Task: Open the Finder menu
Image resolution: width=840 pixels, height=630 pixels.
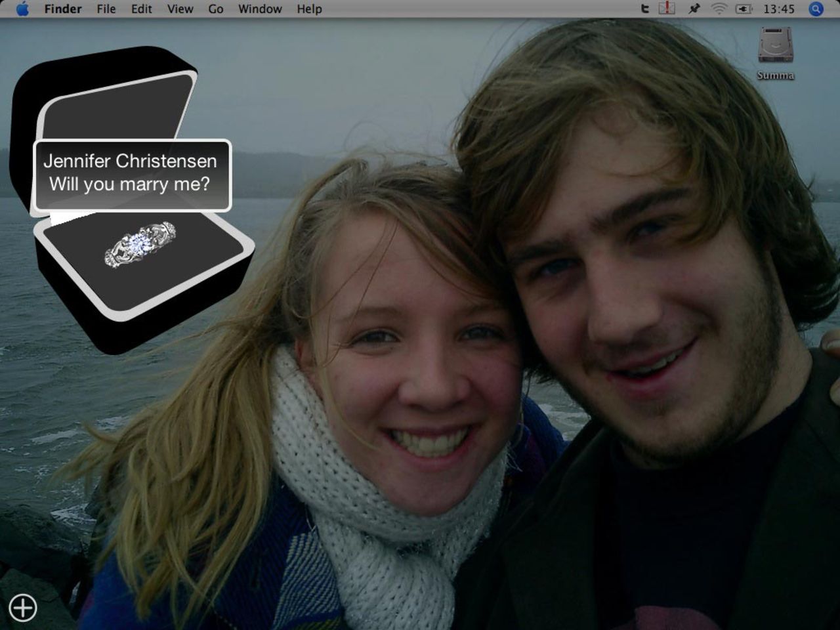Action: [62, 9]
